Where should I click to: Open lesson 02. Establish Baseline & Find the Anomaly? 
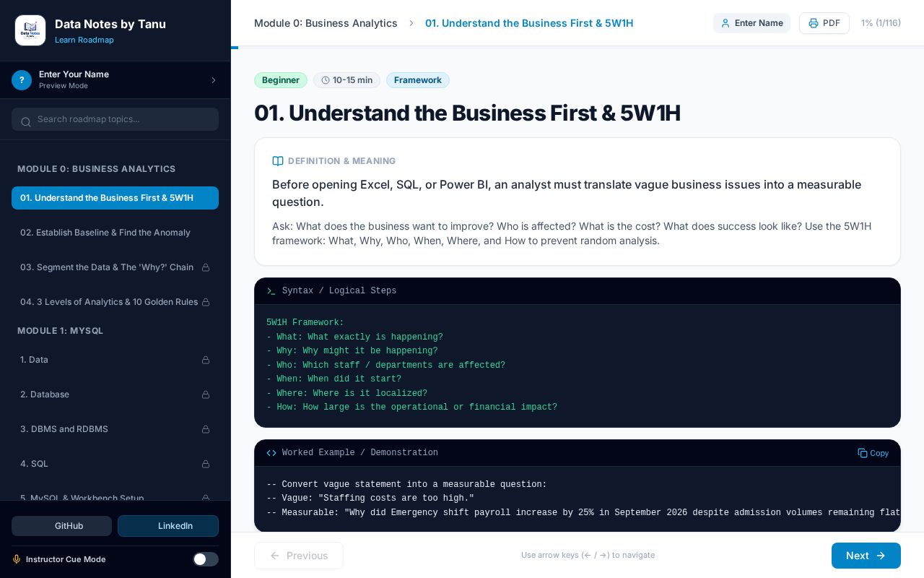point(115,233)
